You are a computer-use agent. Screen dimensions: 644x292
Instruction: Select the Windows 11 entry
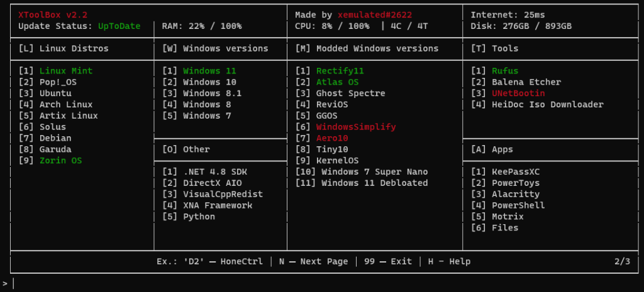pyautogui.click(x=199, y=71)
